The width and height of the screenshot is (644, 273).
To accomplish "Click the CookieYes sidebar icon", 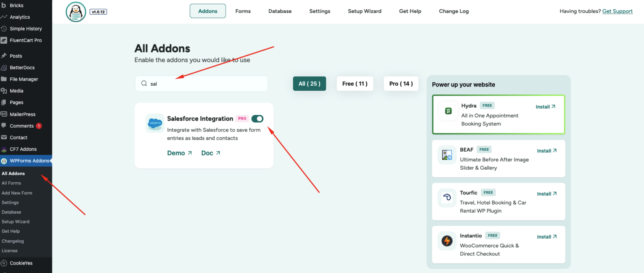I will 4,263.
